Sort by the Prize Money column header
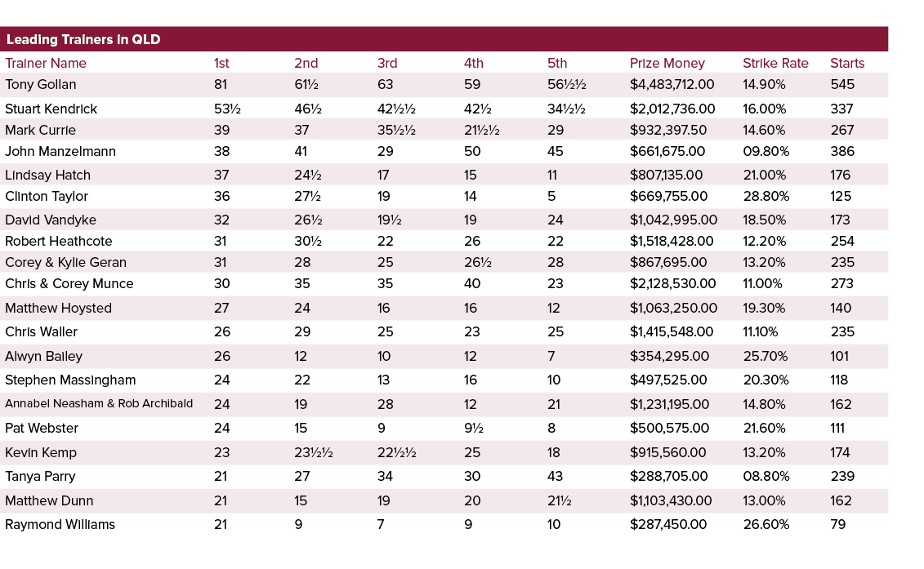 point(667,63)
